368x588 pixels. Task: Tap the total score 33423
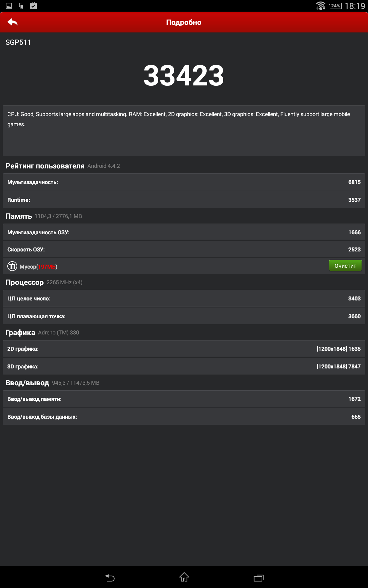[x=184, y=76]
